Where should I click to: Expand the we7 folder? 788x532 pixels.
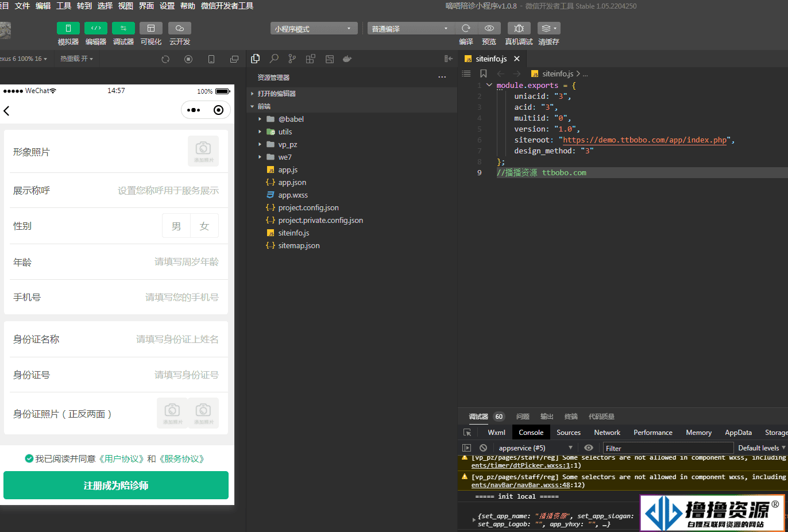352,157
